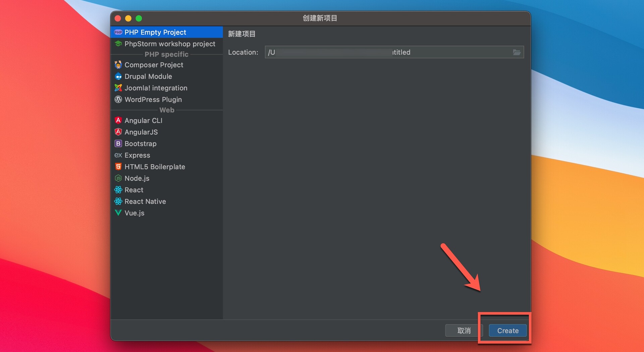Choose Express label
The height and width of the screenshot is (352, 644).
(x=138, y=155)
